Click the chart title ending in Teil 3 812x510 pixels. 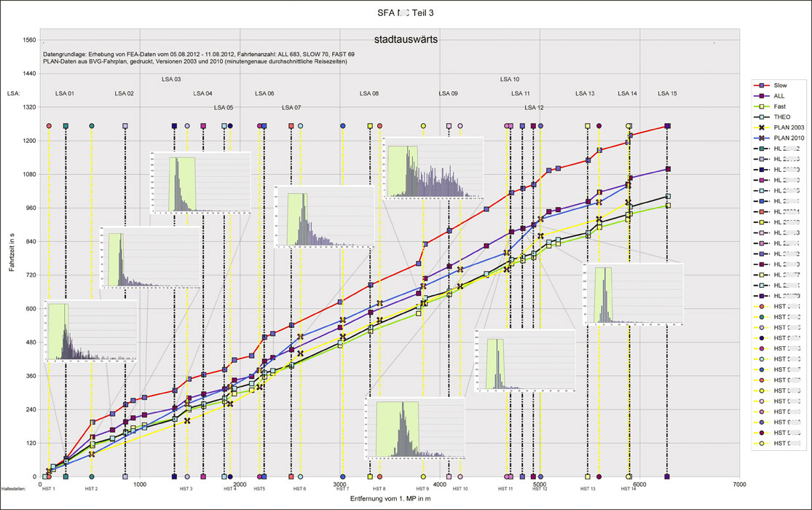point(406,13)
